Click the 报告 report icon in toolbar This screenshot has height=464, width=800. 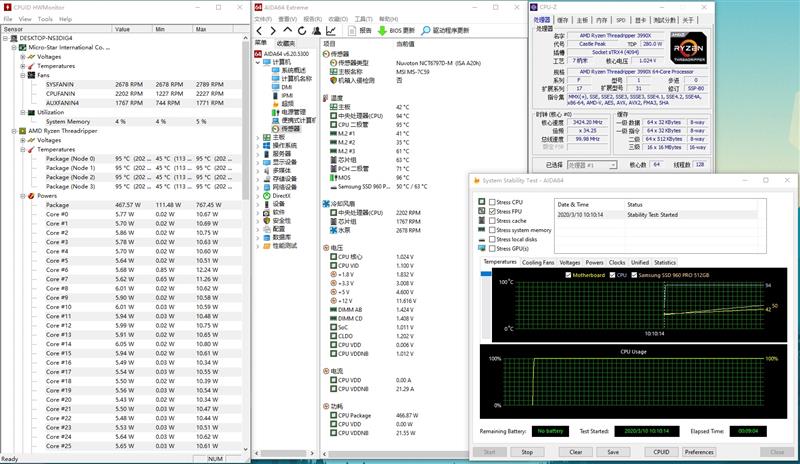350,31
